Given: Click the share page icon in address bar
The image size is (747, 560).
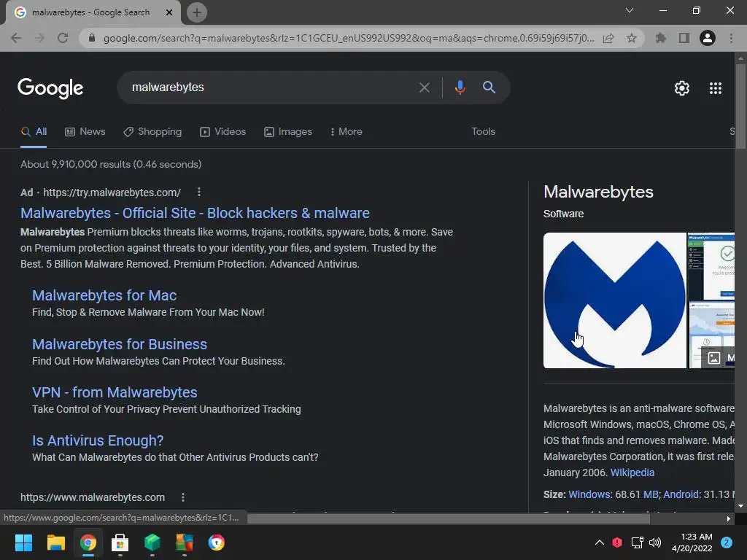Looking at the screenshot, I should coord(608,38).
